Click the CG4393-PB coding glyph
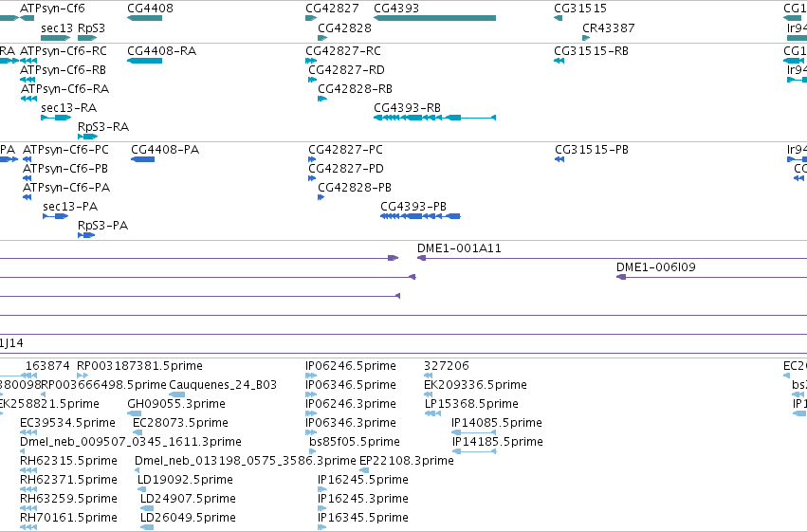The height and width of the screenshot is (532, 807). point(420,216)
